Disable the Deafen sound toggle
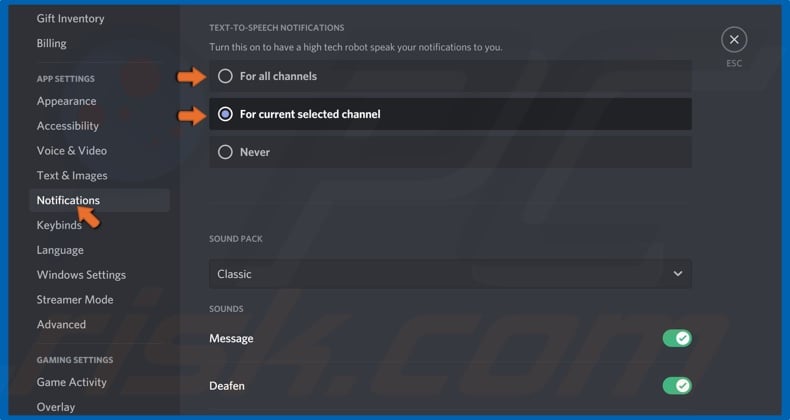The height and width of the screenshot is (420, 790). click(x=677, y=386)
